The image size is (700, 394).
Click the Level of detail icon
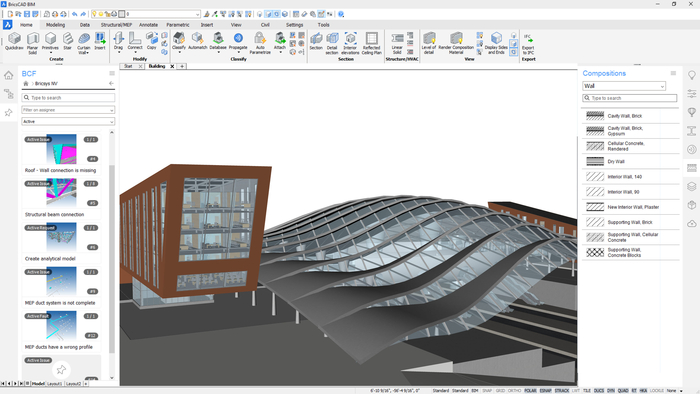pyautogui.click(x=429, y=43)
